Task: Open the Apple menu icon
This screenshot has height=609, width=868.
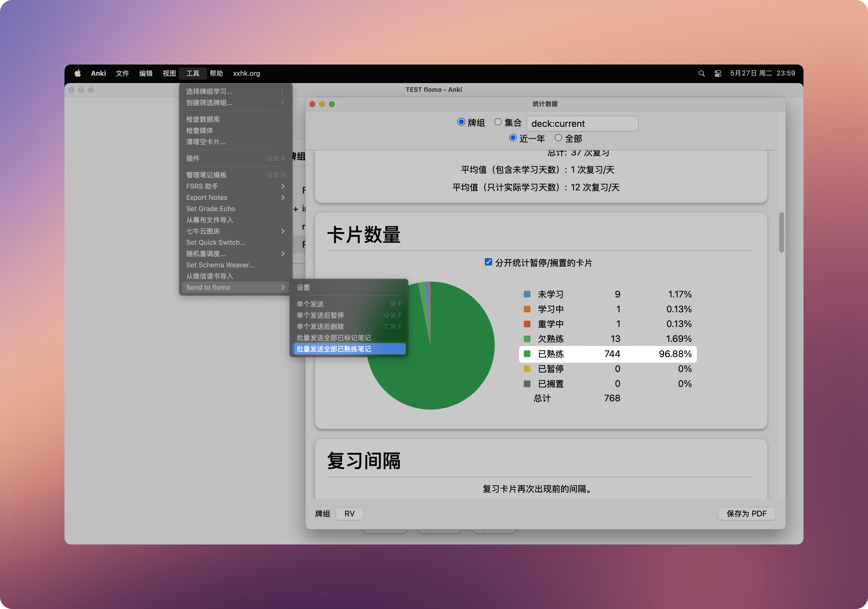Action: click(x=77, y=73)
